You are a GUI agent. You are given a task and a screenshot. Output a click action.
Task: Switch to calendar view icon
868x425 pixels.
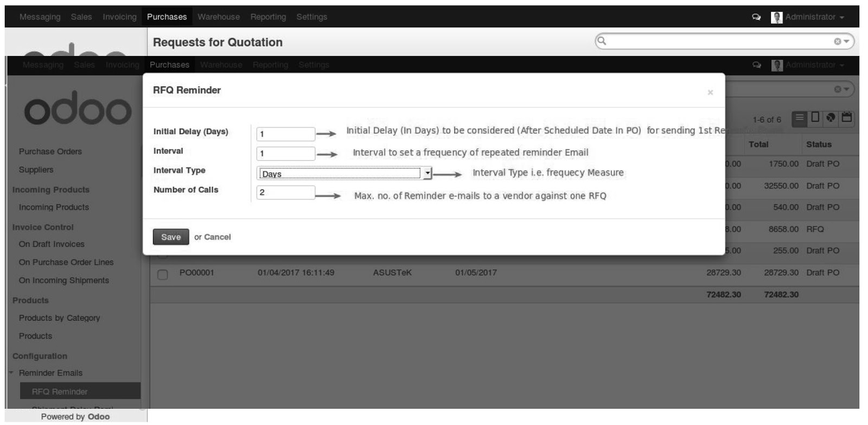click(x=847, y=117)
